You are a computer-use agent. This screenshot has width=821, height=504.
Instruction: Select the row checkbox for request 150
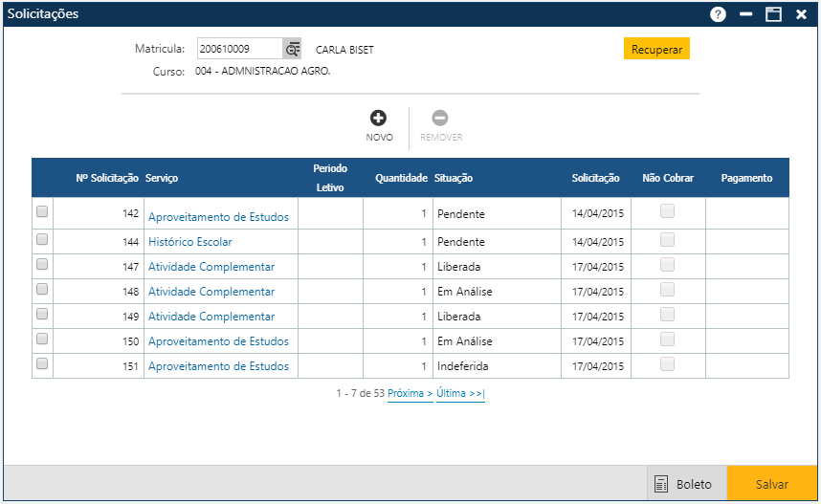click(42, 339)
